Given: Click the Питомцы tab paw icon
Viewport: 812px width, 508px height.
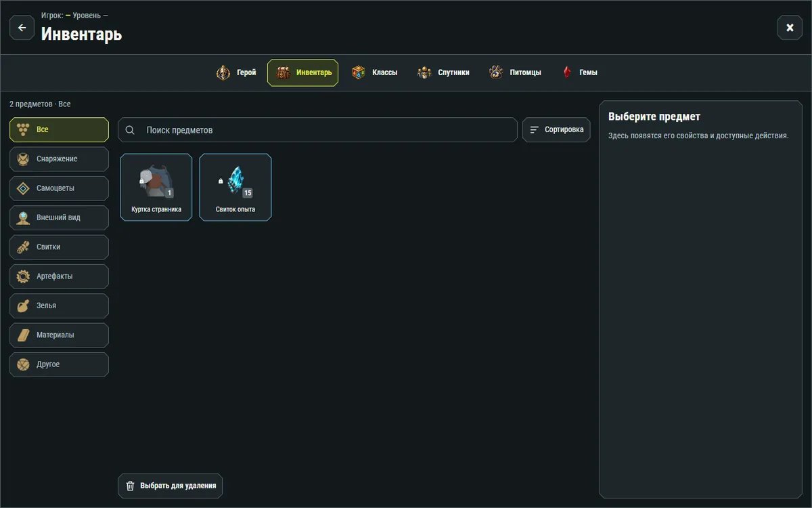Looking at the screenshot, I should tap(496, 72).
